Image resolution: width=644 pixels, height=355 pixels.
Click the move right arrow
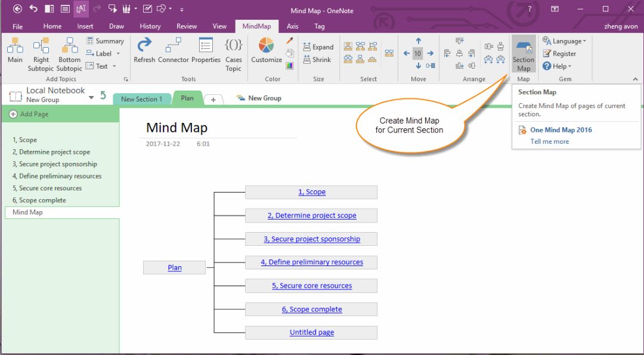[x=430, y=53]
